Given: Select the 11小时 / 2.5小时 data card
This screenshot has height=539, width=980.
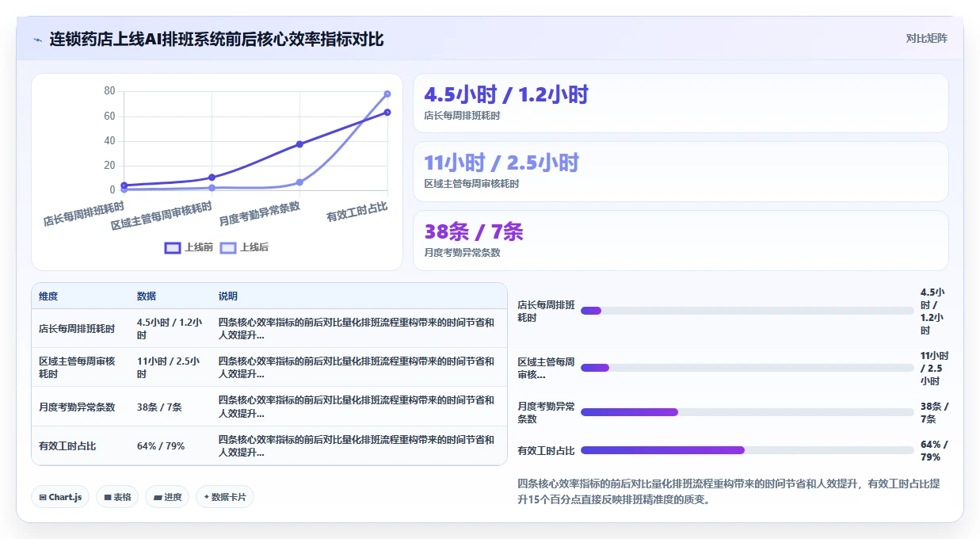Looking at the screenshot, I should pyautogui.click(x=681, y=171).
